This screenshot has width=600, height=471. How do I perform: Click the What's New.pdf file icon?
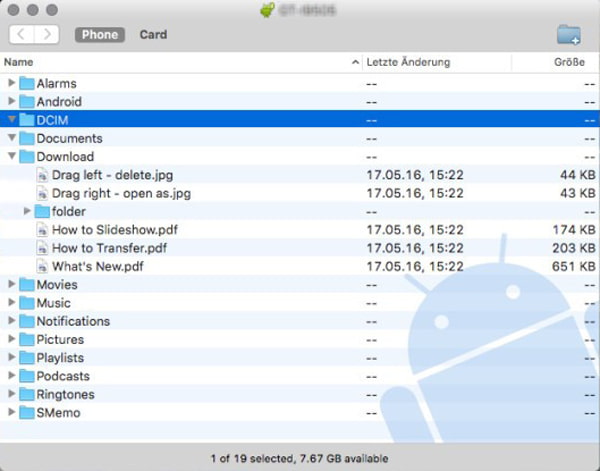point(42,266)
